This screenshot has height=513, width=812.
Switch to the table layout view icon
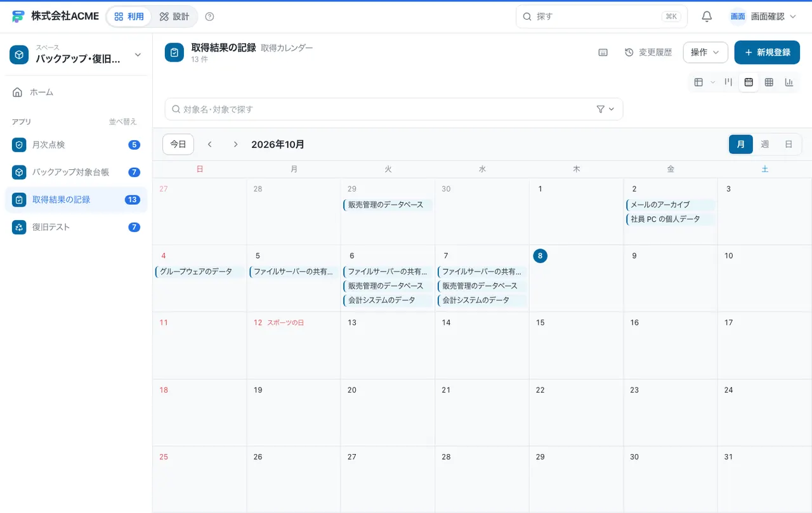click(x=698, y=82)
